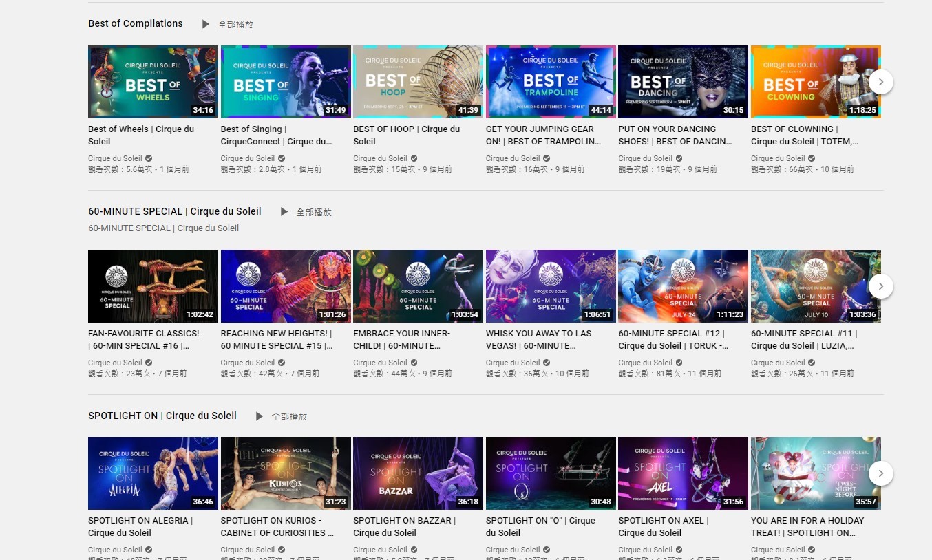Open the 1:06:51 60-Minute Special thumbnail
The width and height of the screenshot is (932, 560).
(551, 286)
